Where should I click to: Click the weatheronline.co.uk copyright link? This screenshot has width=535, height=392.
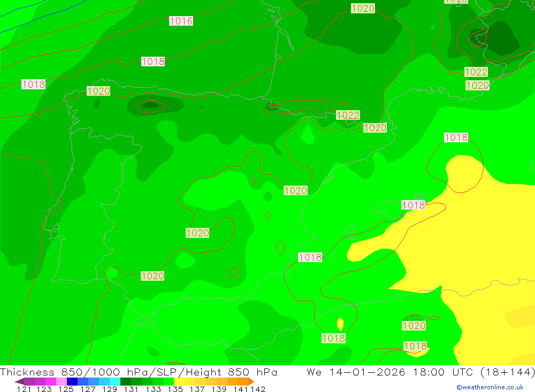point(490,387)
